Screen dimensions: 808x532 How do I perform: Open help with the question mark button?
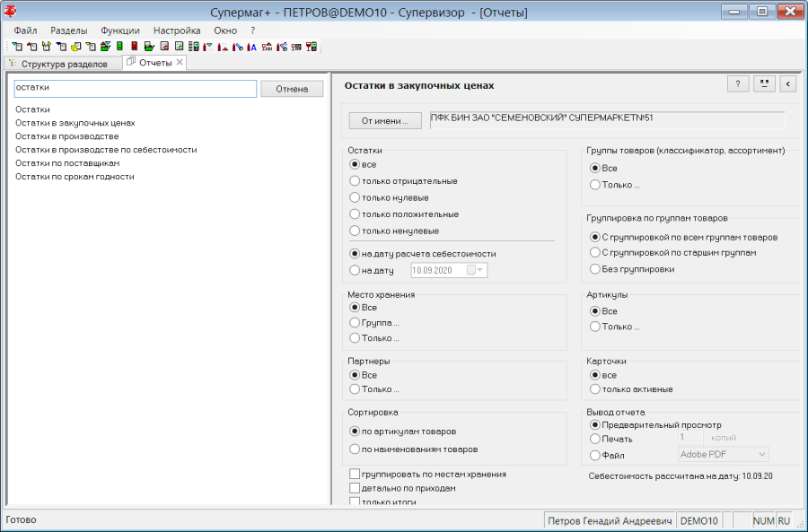point(738,84)
